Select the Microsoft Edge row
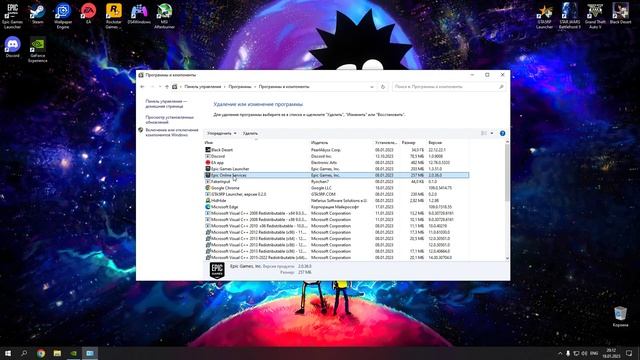640x360 pixels. [x=336, y=207]
